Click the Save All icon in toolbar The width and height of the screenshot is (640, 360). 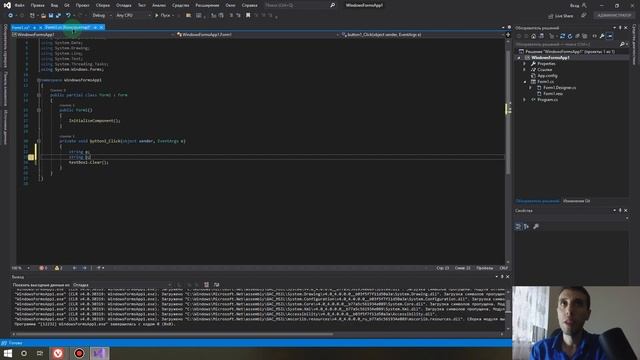coord(58,16)
